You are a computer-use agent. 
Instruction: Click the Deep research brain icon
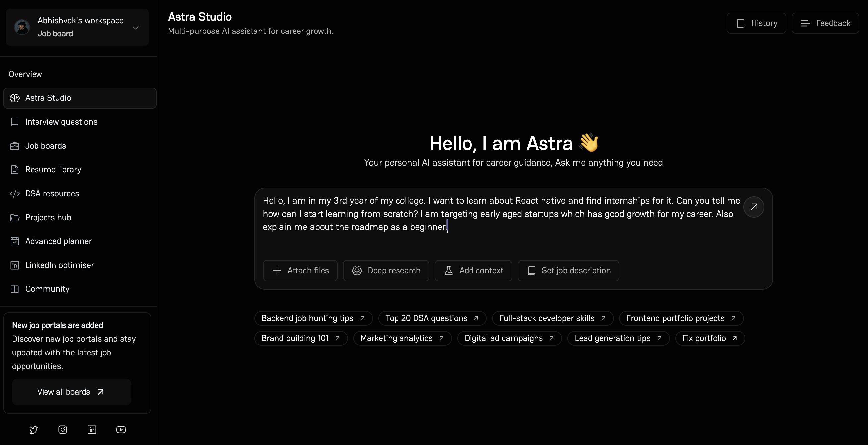[357, 271]
